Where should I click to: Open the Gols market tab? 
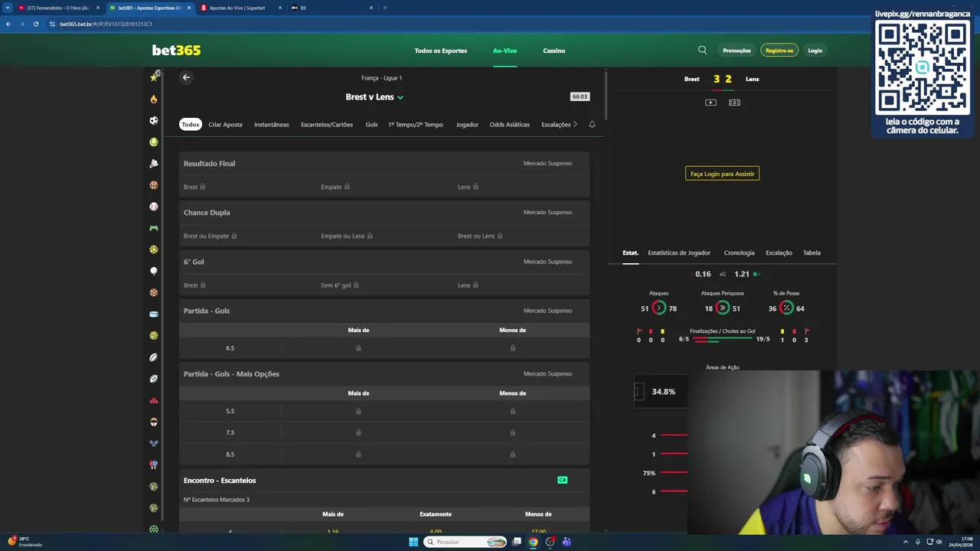click(371, 124)
